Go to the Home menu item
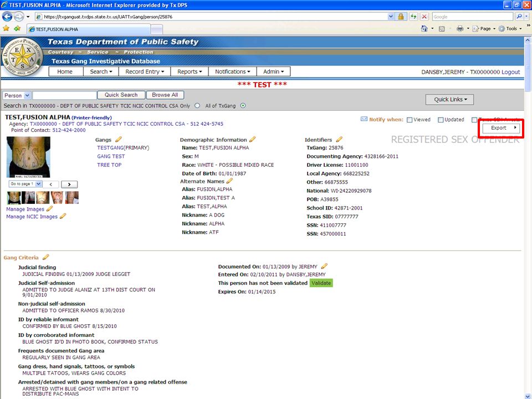This screenshot has height=399, width=532. tap(65, 71)
